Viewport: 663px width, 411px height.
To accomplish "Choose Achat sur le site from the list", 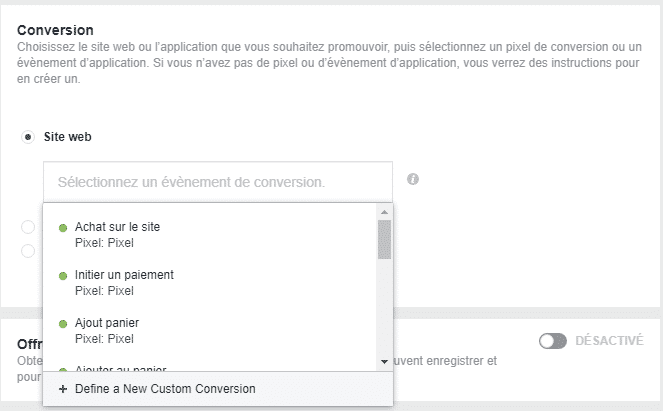I will pyautogui.click(x=117, y=227).
